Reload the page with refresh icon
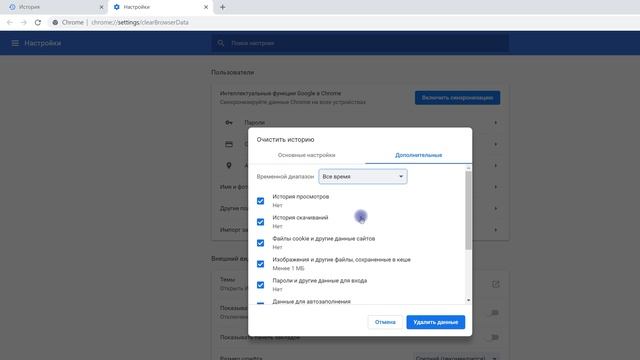 [38, 22]
